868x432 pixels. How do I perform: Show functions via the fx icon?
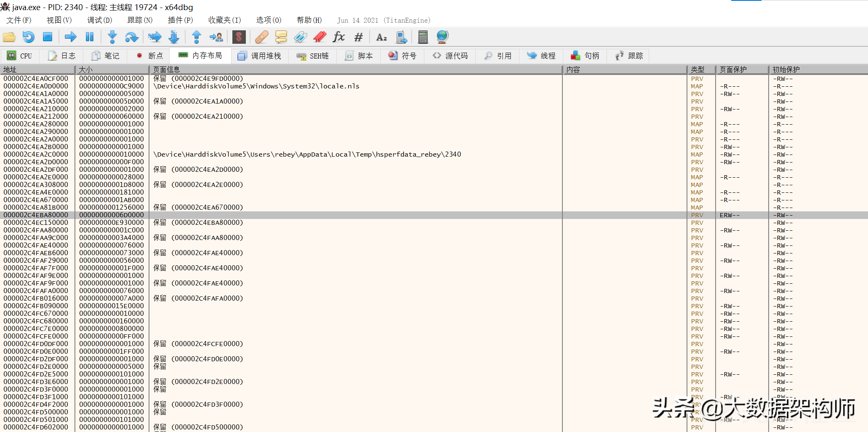coord(338,37)
